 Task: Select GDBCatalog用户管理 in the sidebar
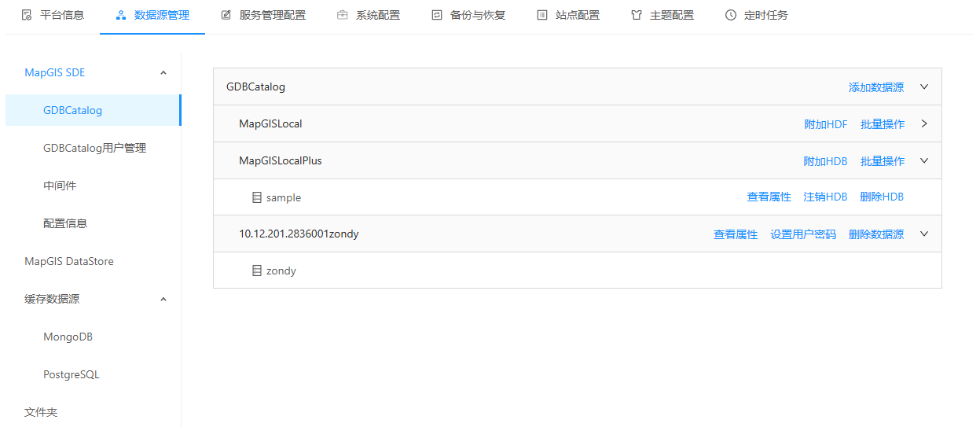point(94,148)
